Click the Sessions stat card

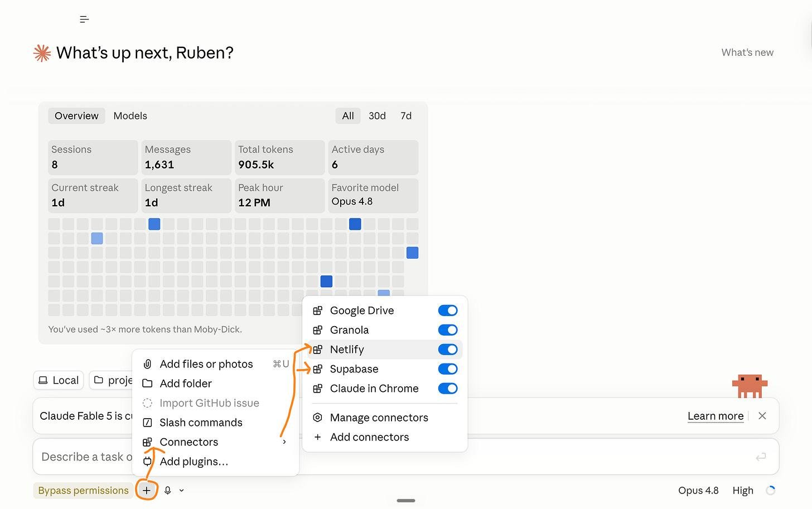tap(93, 157)
